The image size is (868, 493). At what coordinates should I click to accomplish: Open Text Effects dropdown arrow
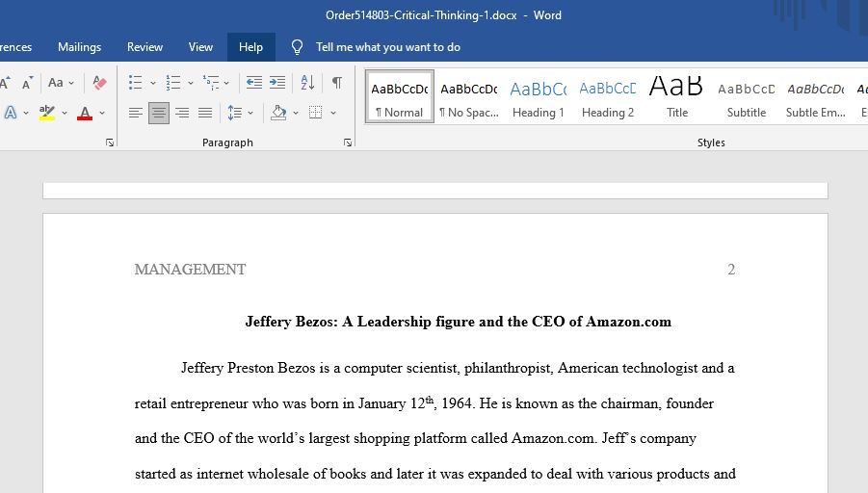point(26,113)
